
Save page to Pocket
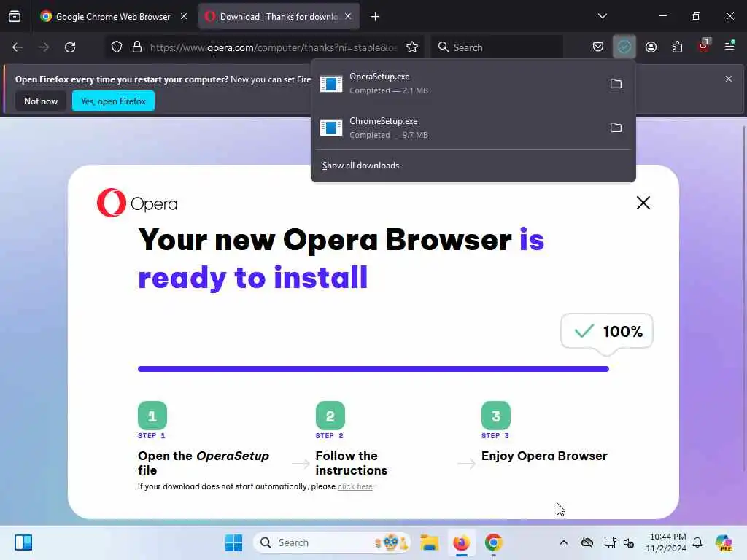click(x=598, y=47)
